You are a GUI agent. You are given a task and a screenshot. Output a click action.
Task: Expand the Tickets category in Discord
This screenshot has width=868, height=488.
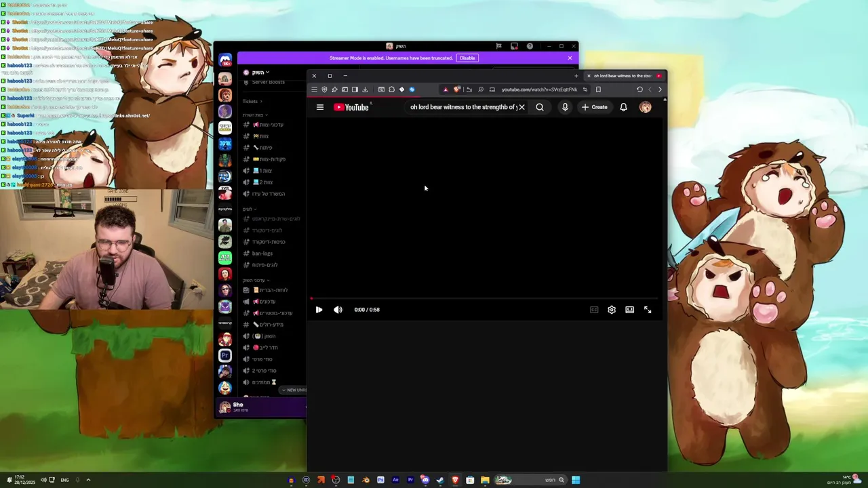pyautogui.click(x=252, y=102)
